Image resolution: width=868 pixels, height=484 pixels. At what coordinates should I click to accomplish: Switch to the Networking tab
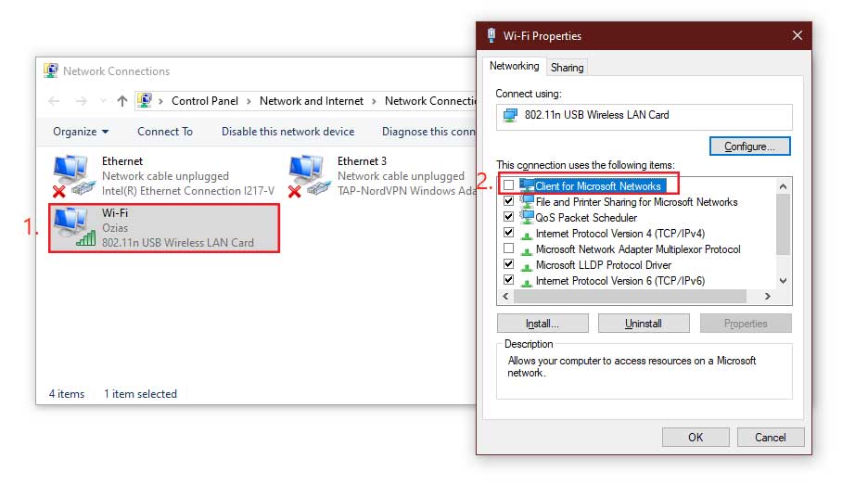(x=515, y=66)
